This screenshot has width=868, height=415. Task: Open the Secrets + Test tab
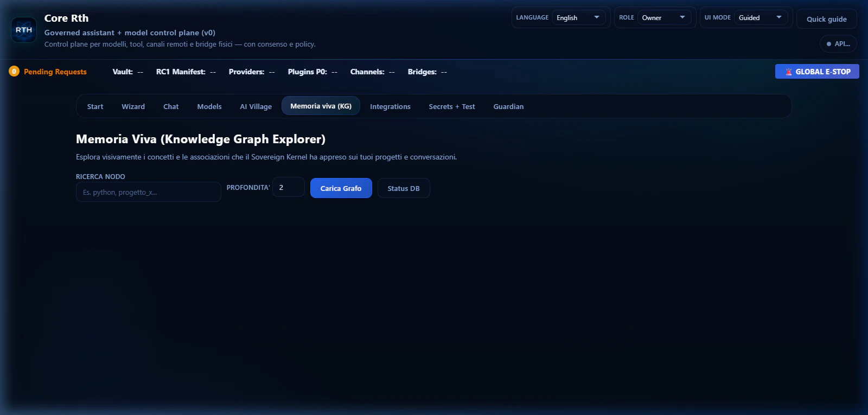pos(452,106)
